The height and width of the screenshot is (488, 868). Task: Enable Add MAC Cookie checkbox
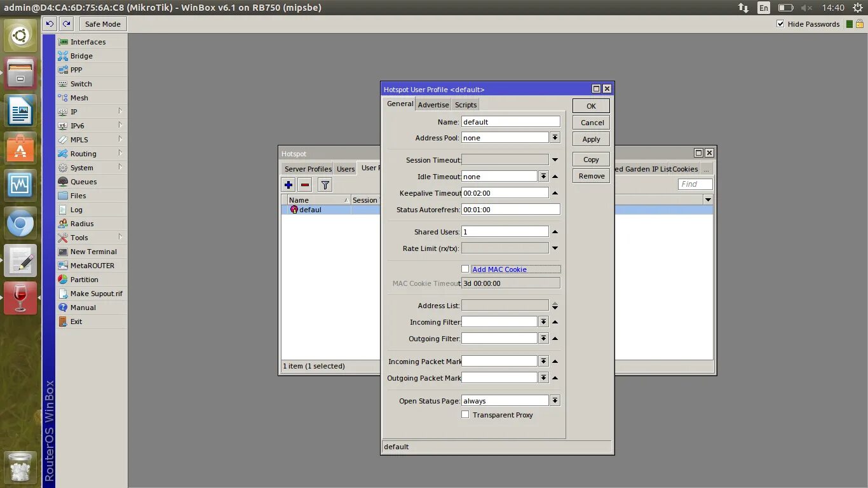[465, 269]
